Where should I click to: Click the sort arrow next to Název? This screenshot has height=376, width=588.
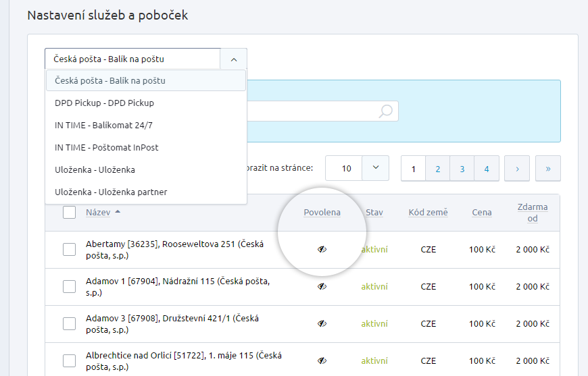[118, 212]
